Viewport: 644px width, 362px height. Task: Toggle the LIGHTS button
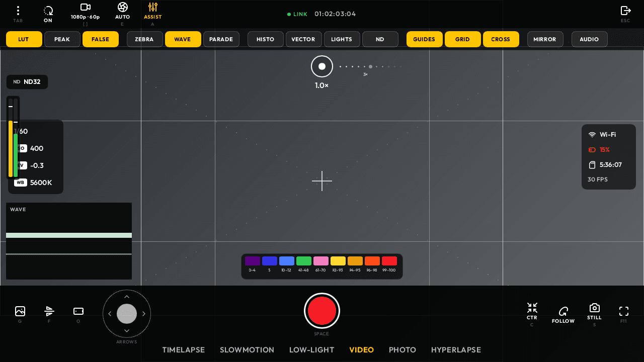coord(342,39)
